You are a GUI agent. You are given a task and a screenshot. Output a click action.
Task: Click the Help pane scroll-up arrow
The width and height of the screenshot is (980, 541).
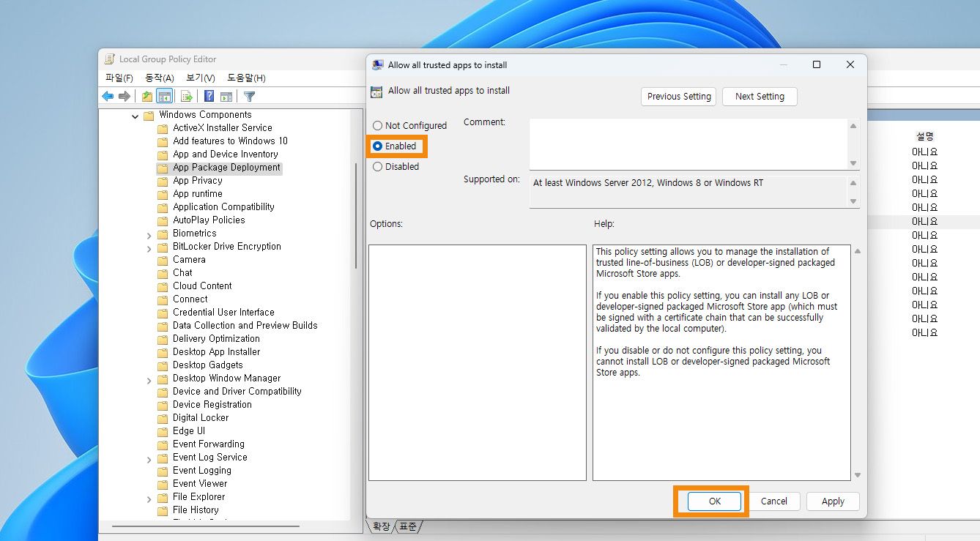pyautogui.click(x=857, y=251)
